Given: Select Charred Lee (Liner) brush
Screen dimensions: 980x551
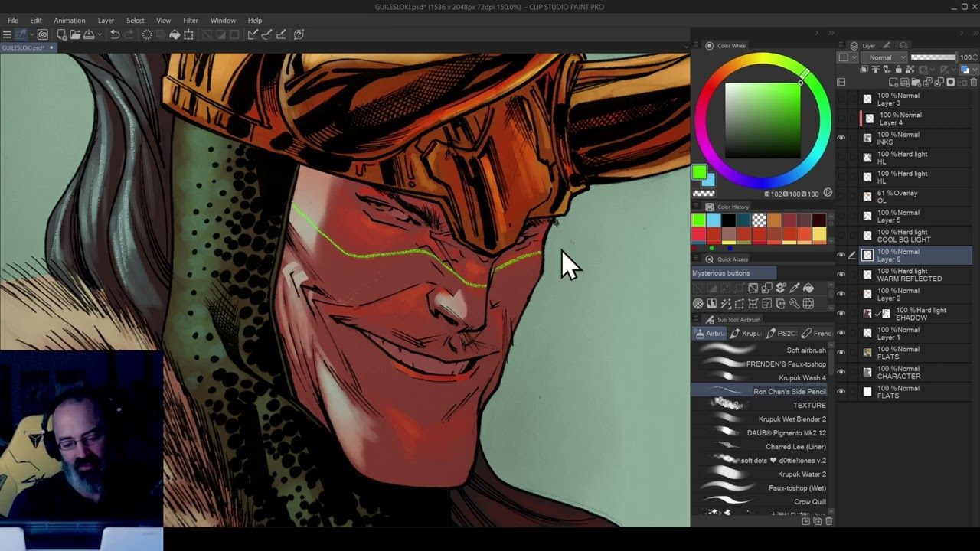Looking at the screenshot, I should (760, 447).
